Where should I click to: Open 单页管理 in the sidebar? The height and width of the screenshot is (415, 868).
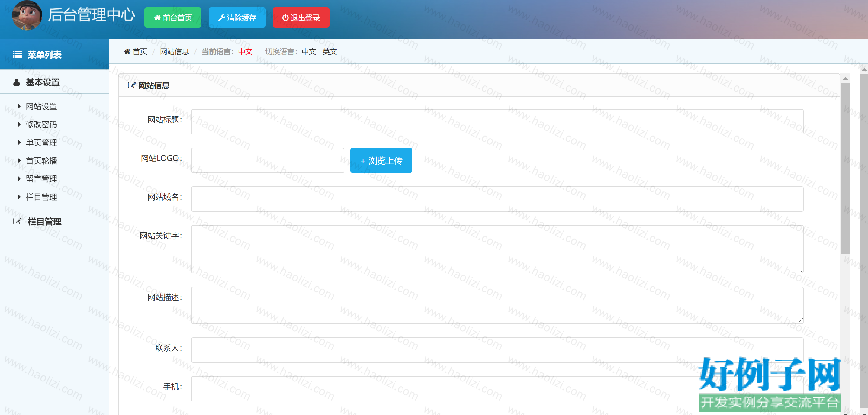[x=41, y=143]
